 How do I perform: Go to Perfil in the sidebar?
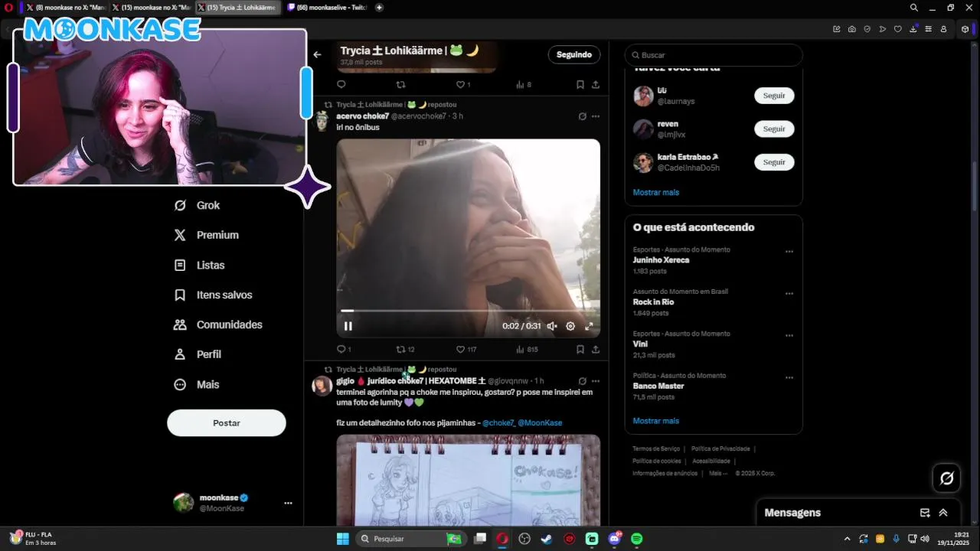click(x=198, y=354)
